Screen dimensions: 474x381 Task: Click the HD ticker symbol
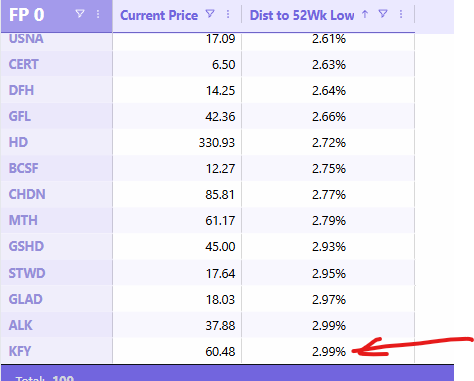(18, 142)
